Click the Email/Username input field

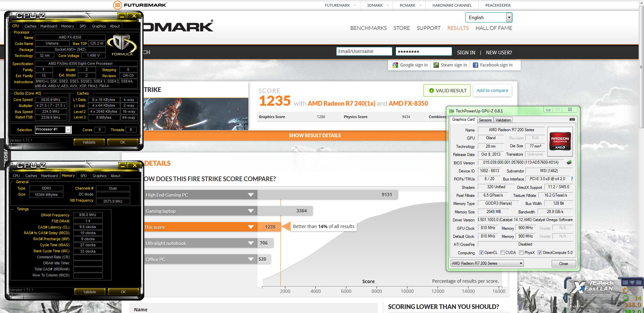coord(364,51)
